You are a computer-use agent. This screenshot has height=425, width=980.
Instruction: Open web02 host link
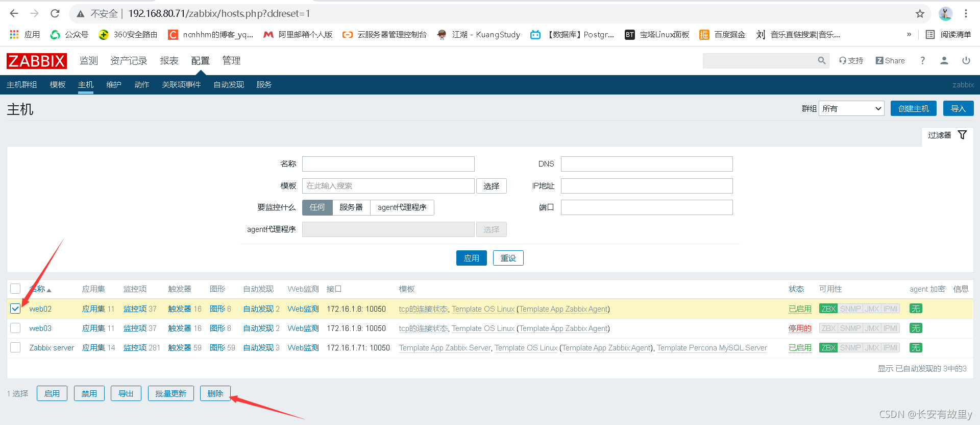coord(40,309)
